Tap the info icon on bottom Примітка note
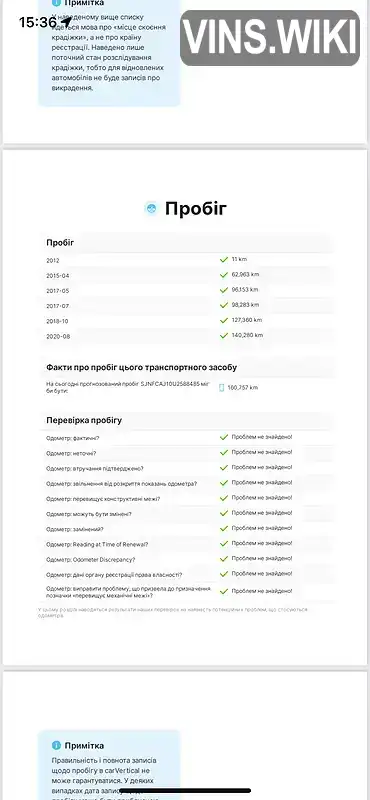Screen dimensions: 370x800 (56, 745)
